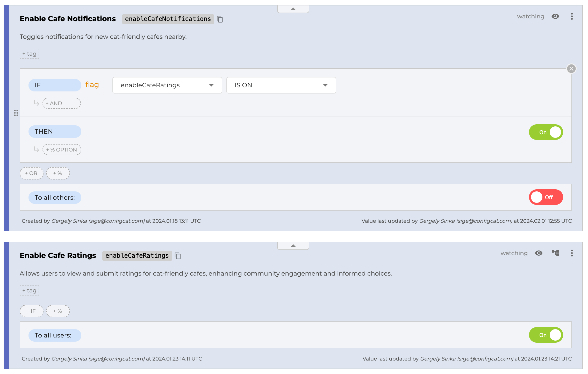Toggle the 'To all users' On switch
Image resolution: width=588 pixels, height=374 pixels.
(546, 335)
